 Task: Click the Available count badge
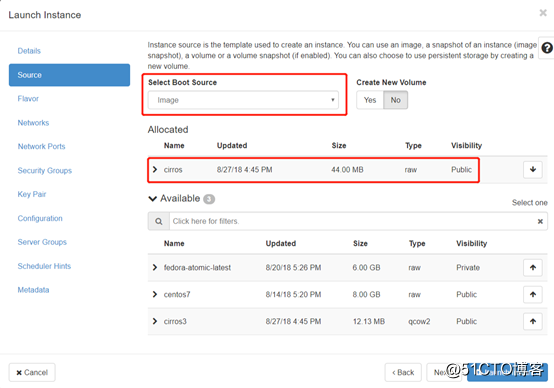pos(209,199)
